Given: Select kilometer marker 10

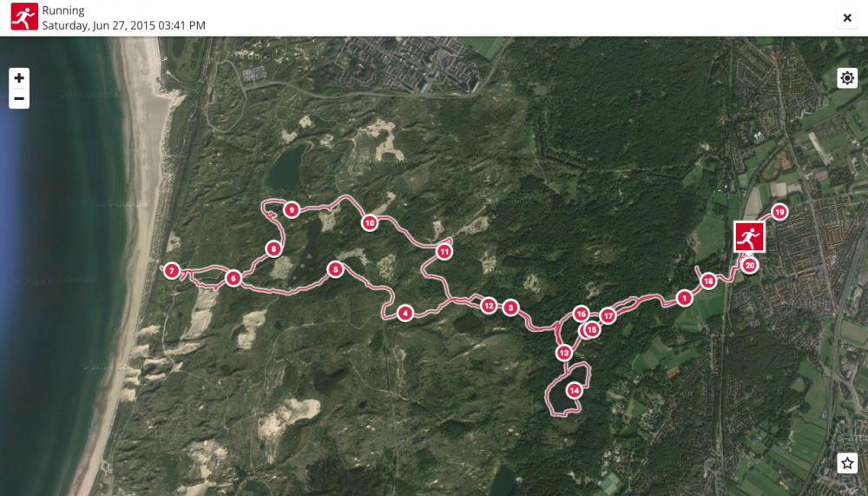Looking at the screenshot, I should click(x=370, y=222).
